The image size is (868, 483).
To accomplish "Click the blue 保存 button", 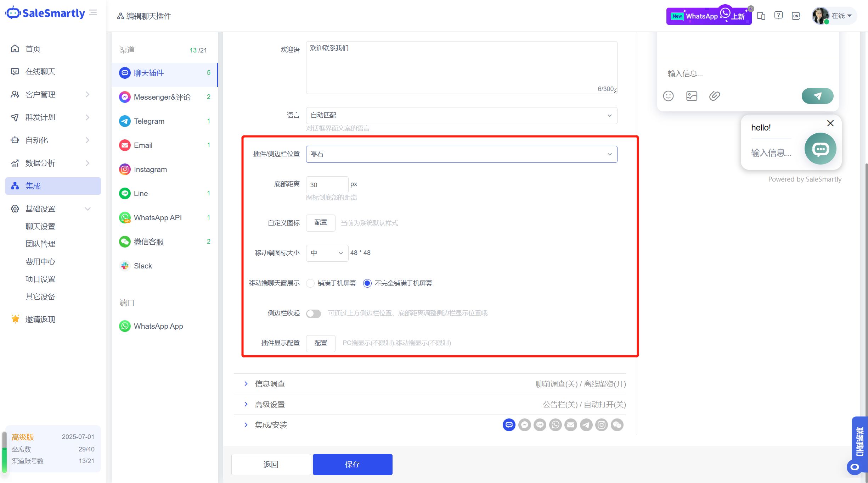I will pyautogui.click(x=352, y=465).
